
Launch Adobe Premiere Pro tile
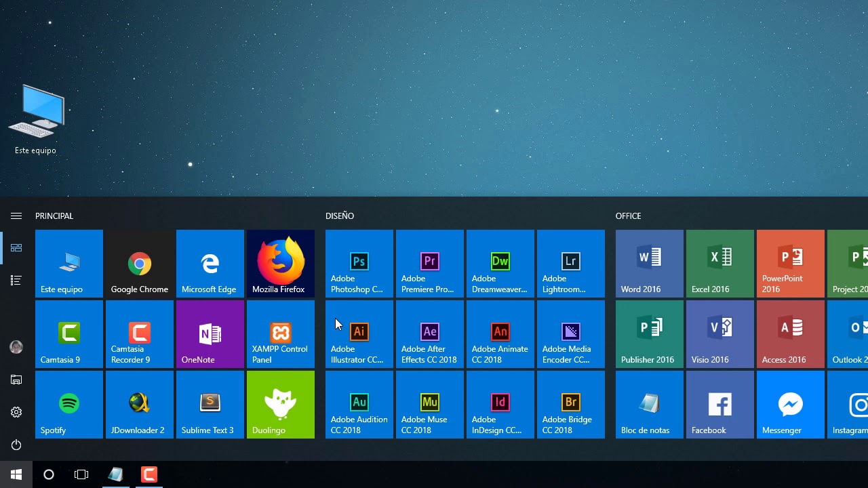point(430,264)
